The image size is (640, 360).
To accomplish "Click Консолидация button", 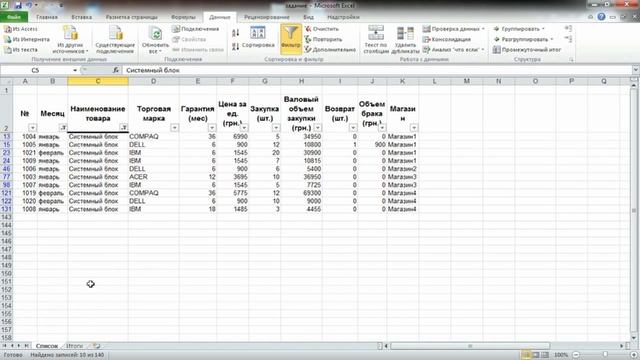I will click(447, 39).
